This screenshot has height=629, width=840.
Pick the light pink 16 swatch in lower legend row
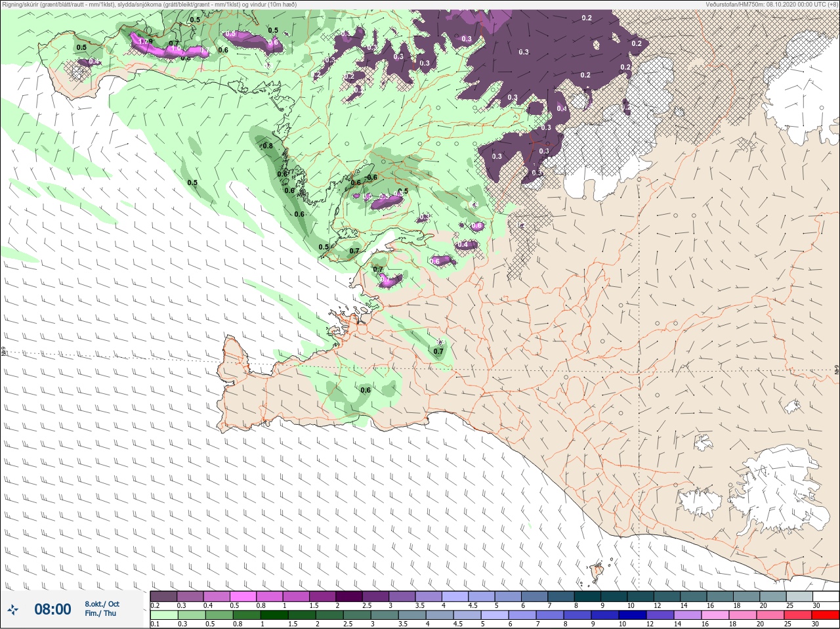pos(715,615)
